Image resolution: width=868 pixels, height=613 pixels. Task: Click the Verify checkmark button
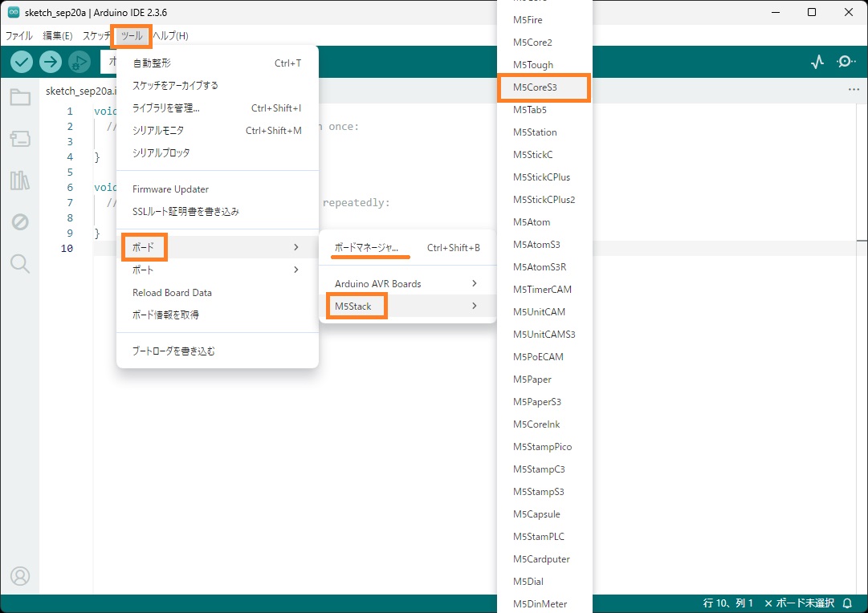(22, 62)
